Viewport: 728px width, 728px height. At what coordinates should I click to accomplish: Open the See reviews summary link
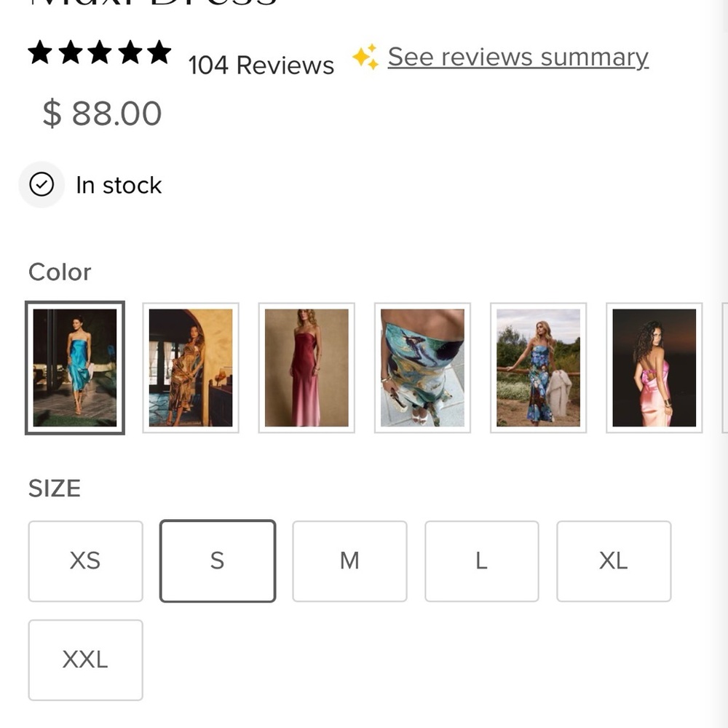click(518, 58)
